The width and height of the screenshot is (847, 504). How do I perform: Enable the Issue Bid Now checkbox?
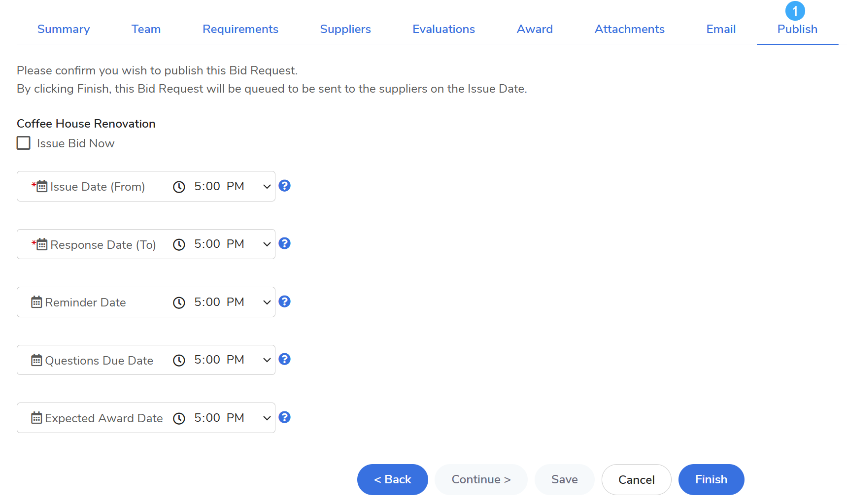pyautogui.click(x=24, y=143)
